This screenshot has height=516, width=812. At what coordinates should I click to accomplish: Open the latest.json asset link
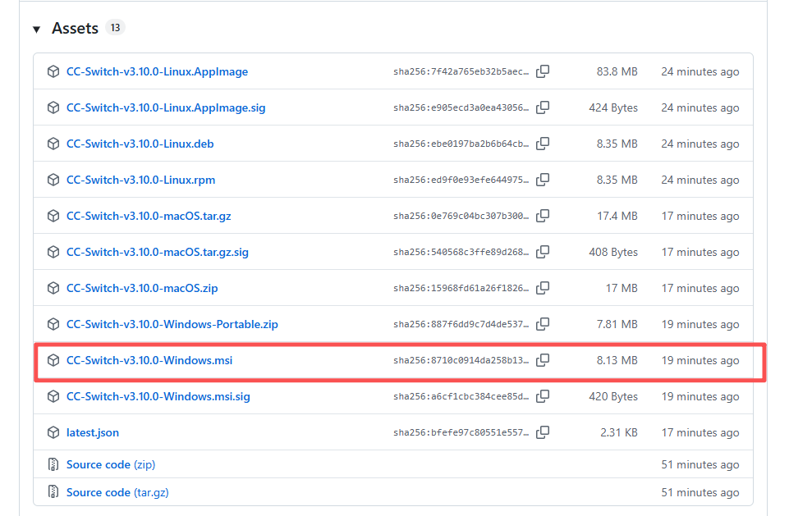tap(93, 432)
